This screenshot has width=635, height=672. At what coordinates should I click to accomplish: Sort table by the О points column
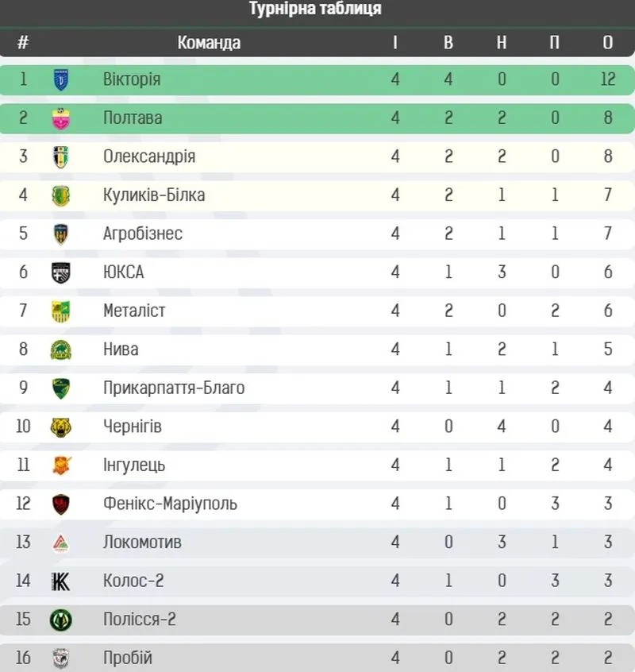click(607, 42)
